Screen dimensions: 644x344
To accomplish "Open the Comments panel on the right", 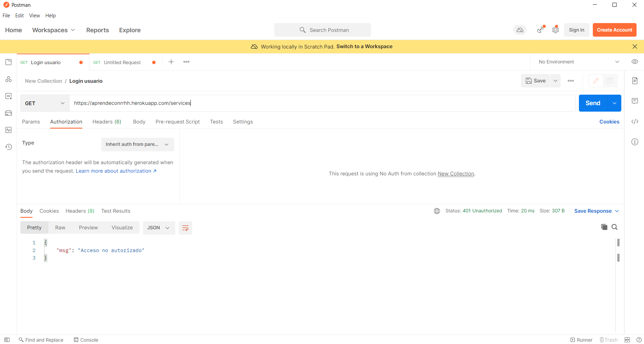I will (x=635, y=101).
